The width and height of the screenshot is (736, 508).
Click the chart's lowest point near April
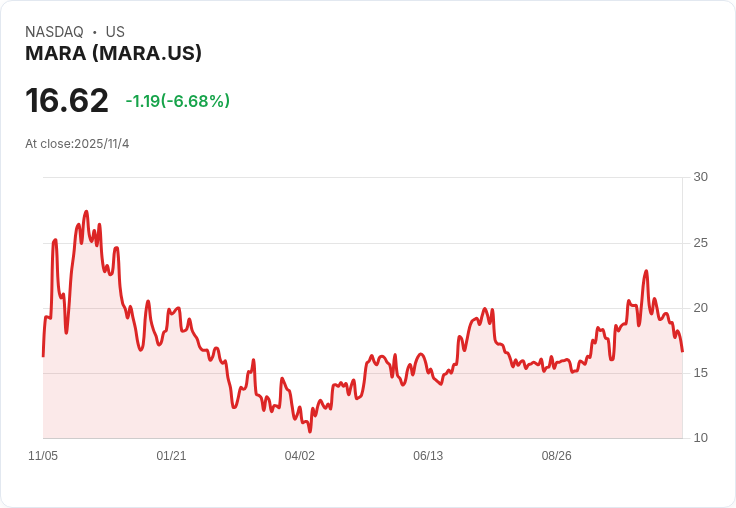[x=310, y=431]
